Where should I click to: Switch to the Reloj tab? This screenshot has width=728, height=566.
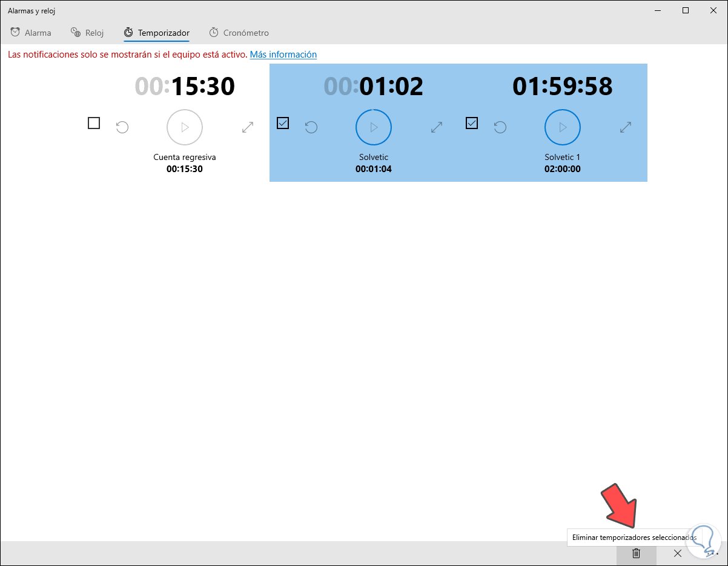point(87,33)
